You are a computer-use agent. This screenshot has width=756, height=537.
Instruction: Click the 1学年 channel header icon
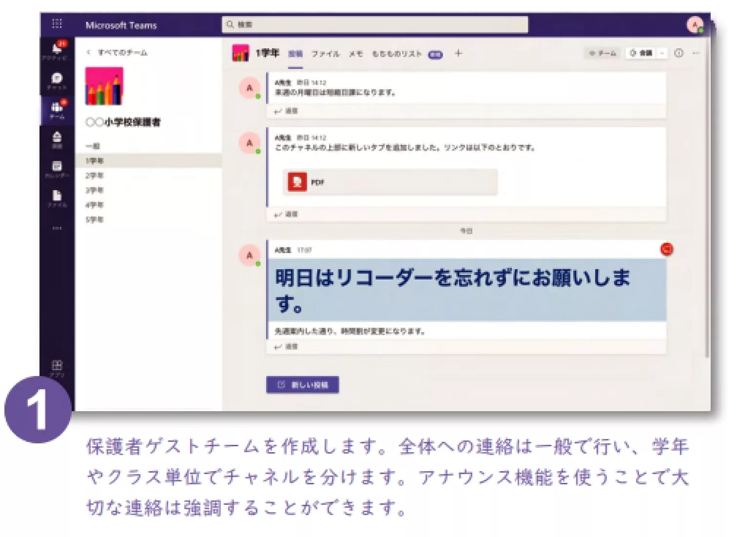point(240,53)
